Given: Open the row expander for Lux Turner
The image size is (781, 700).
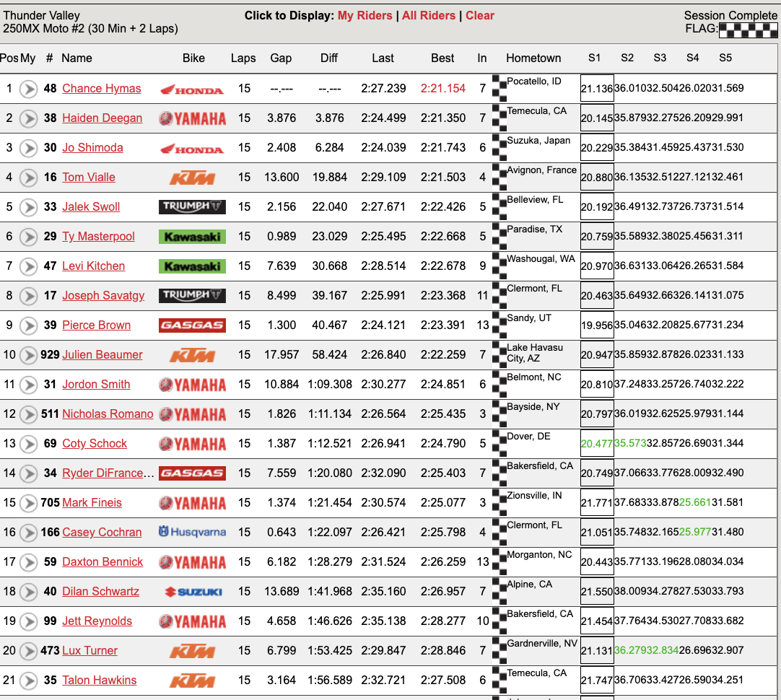Looking at the screenshot, I should [x=28, y=650].
